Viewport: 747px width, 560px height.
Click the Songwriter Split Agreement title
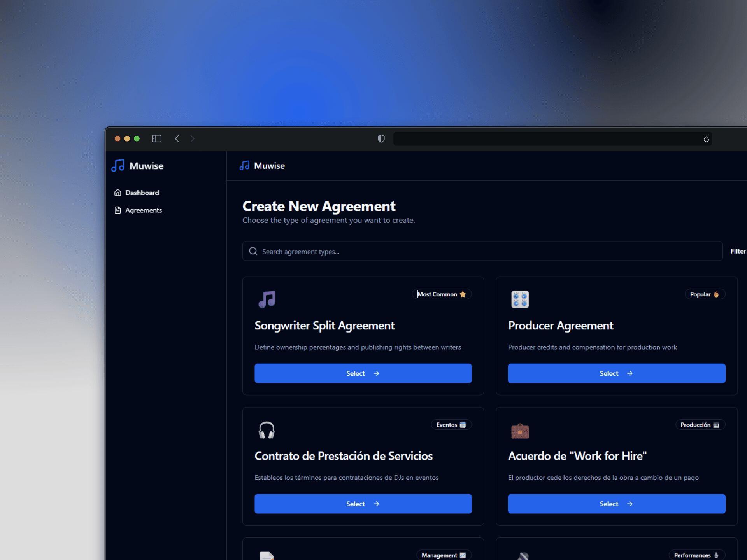tap(324, 325)
